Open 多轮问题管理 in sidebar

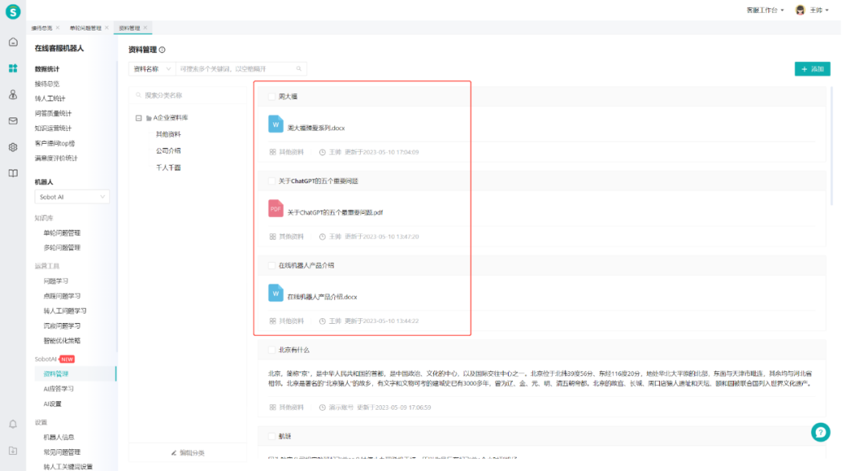click(x=62, y=248)
